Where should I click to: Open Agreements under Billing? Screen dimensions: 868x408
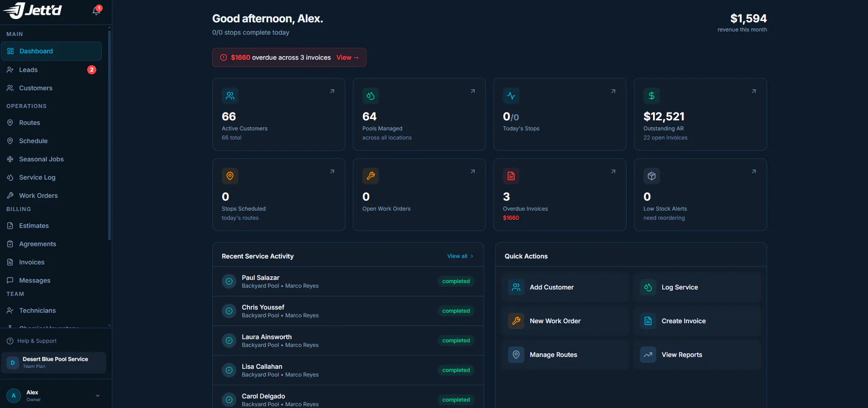tap(51, 244)
